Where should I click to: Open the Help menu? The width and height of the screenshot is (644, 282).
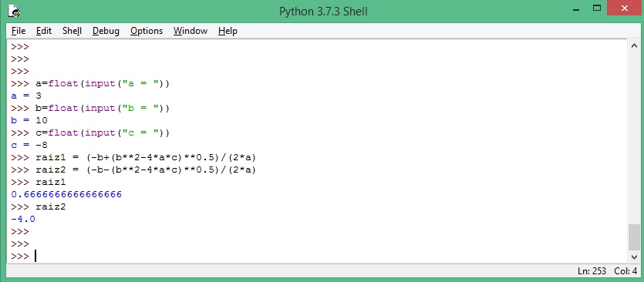228,31
